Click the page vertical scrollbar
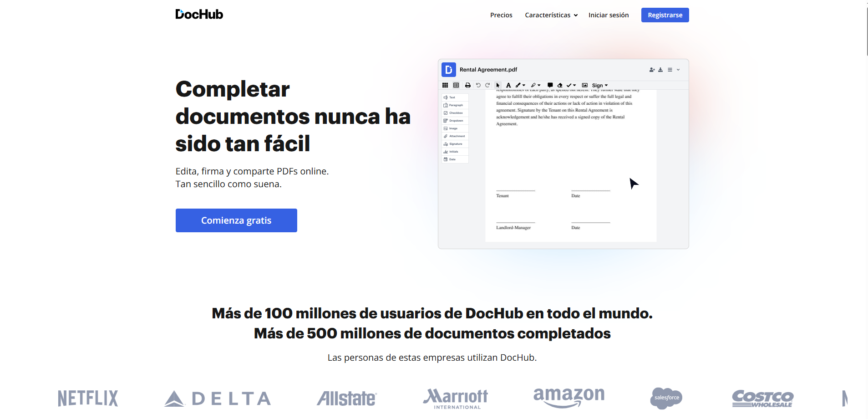Image resolution: width=868 pixels, height=419 pixels. (x=867, y=32)
